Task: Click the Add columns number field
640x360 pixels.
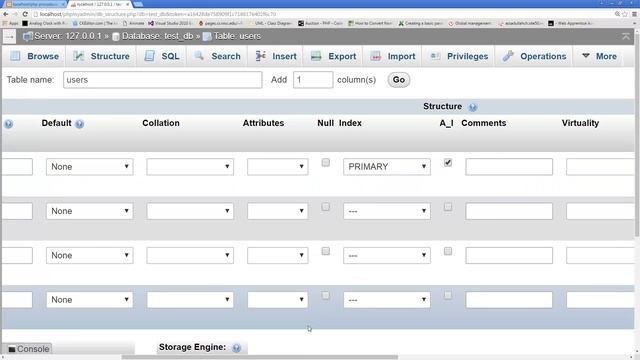Action: [x=313, y=80]
